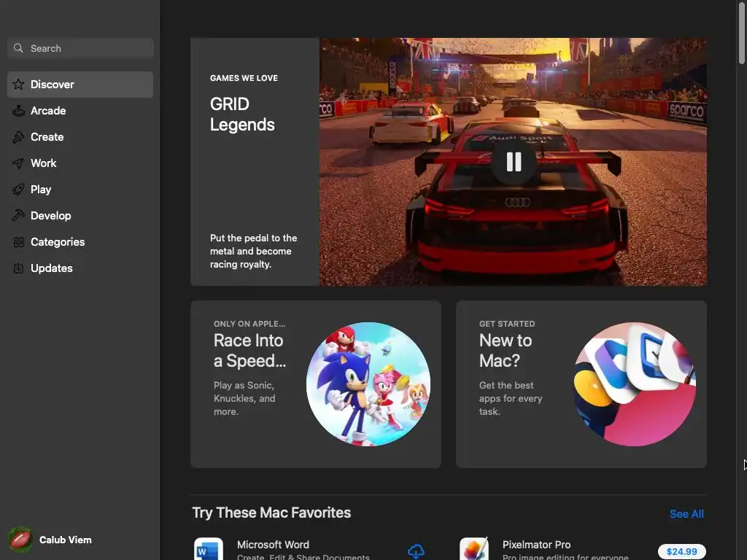Image resolution: width=747 pixels, height=560 pixels.
Task: Open the Microsoft Word app icon
Action: [x=209, y=548]
